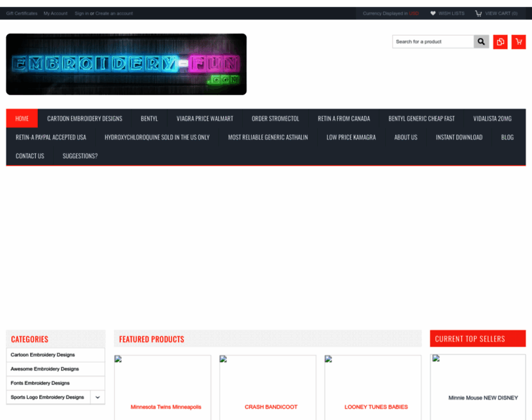The image size is (532, 420).
Task: Open Minnie Mouse NEW DISNEY title
Action: tap(483, 398)
